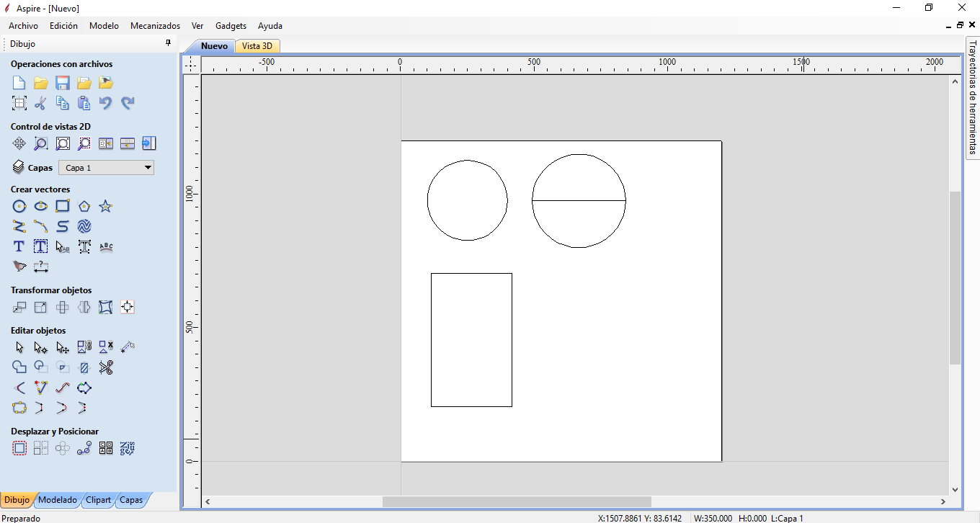The image size is (980, 523).
Task: Open the Align objects tool
Action: 128,308
